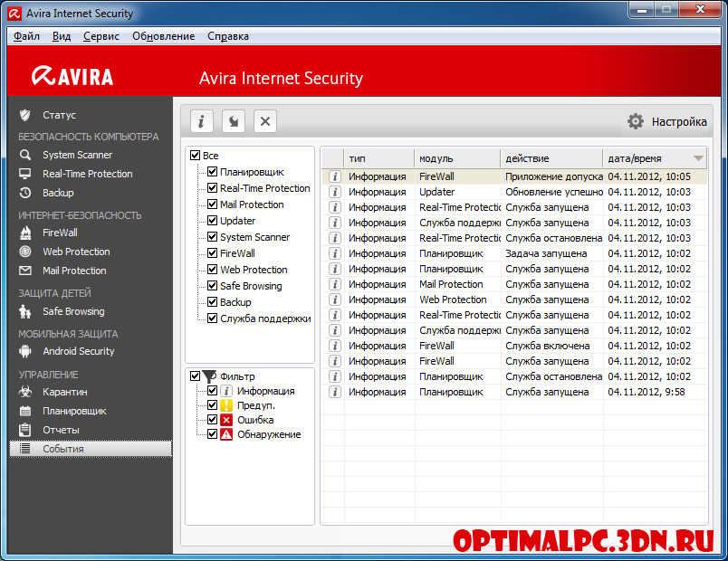Click the delete events X toolbar button
728x561 pixels.
pos(265,121)
